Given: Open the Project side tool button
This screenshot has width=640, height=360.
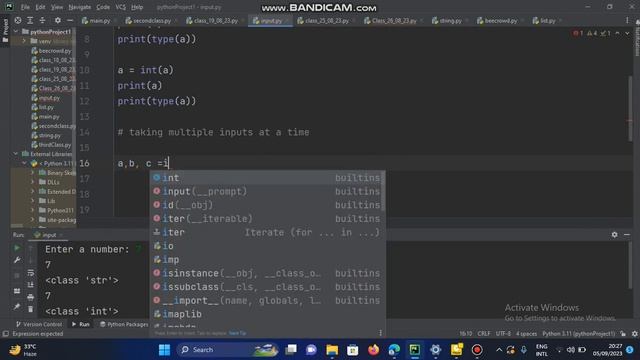Looking at the screenshot, I should pos(5,30).
